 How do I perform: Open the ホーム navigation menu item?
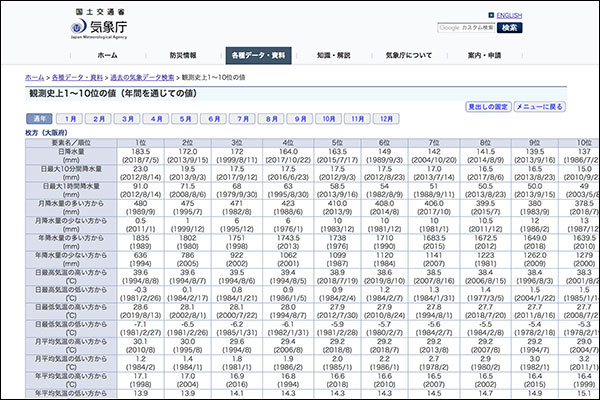click(x=107, y=55)
